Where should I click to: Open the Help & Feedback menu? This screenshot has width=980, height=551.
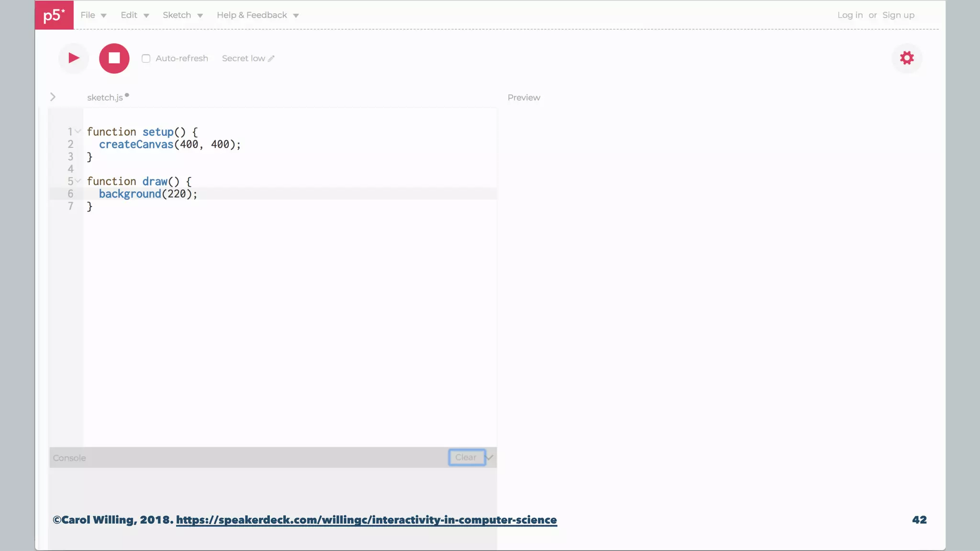[x=257, y=15]
